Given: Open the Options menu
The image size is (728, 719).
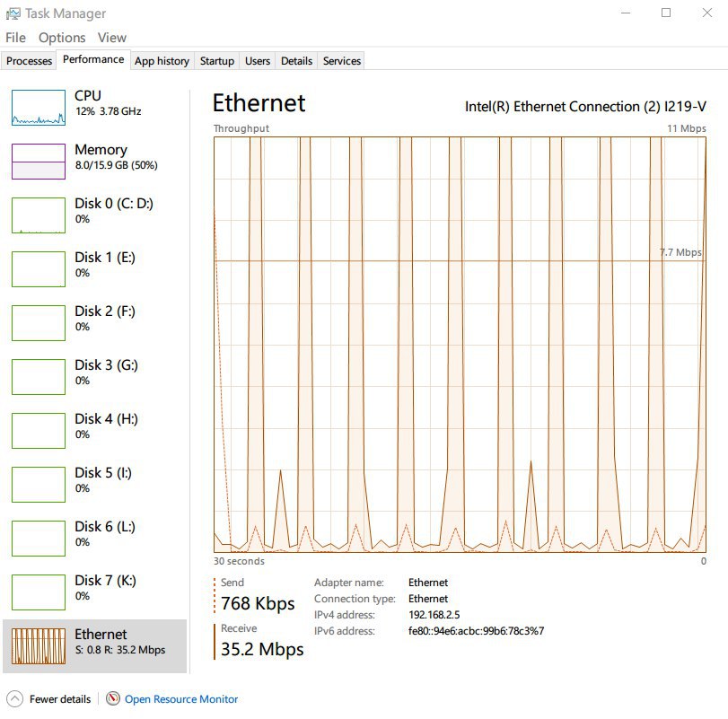Looking at the screenshot, I should pos(62,38).
